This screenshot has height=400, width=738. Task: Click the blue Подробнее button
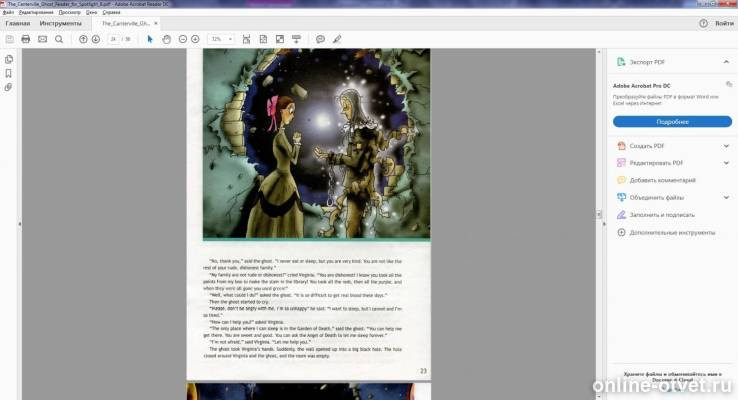pyautogui.click(x=672, y=121)
